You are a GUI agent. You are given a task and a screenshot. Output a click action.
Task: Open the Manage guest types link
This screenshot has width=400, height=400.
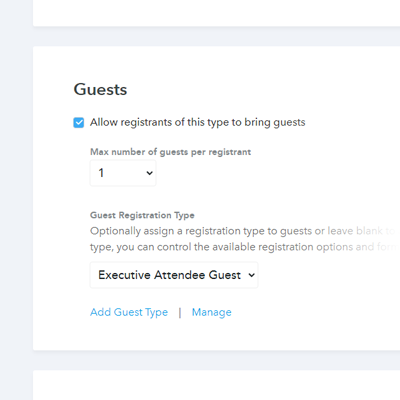[212, 312]
